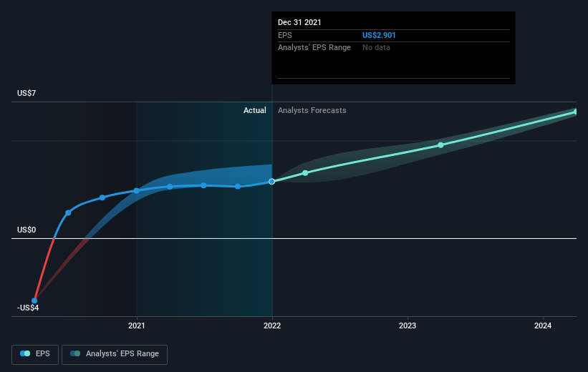Viewport: 588px width, 372px height.
Task: Select the second EPS point on the steep rise
Action: tap(68, 212)
